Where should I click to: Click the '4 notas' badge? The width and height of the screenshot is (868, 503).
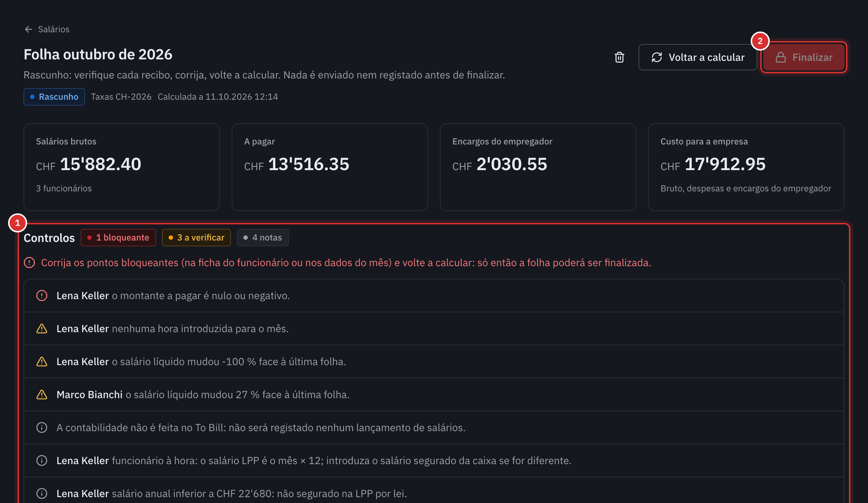(x=263, y=238)
